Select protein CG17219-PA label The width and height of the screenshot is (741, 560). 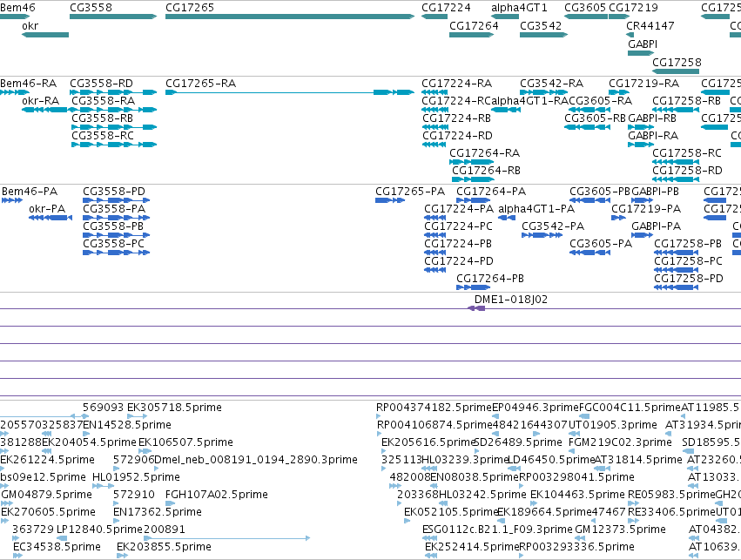click(x=646, y=209)
